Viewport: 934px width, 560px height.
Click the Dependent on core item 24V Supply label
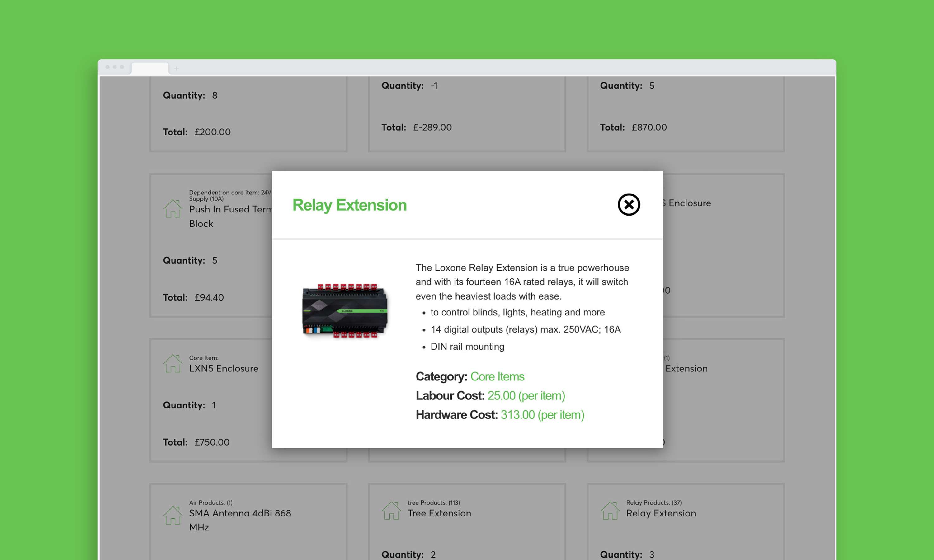[230, 195]
